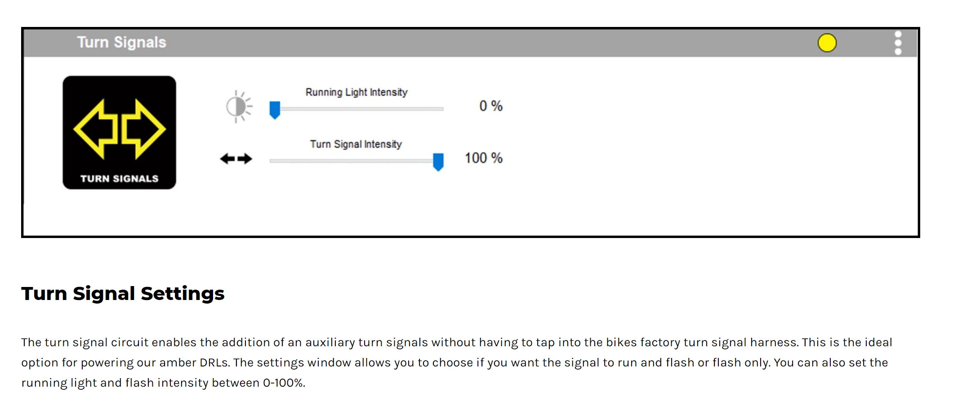980x419 pixels.
Task: Click the TURN SIGNALS caption on the black tile
Action: pyautogui.click(x=119, y=179)
